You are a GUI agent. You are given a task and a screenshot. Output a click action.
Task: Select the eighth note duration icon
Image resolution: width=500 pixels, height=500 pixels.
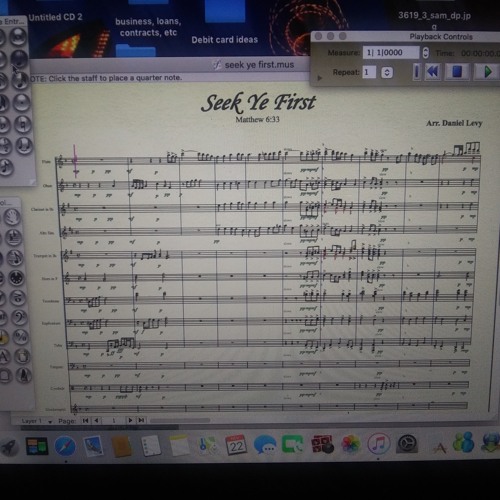pyautogui.click(x=6, y=167)
